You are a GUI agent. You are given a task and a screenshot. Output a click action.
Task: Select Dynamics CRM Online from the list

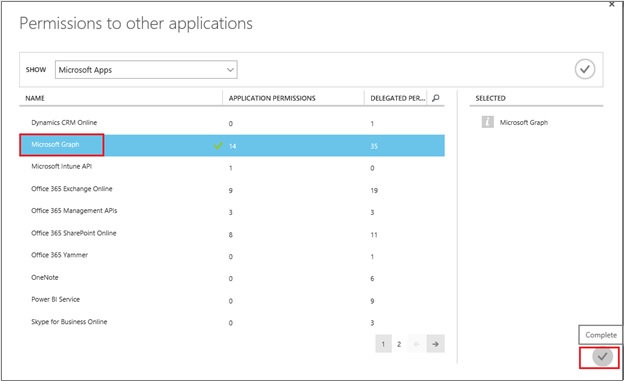coord(64,123)
